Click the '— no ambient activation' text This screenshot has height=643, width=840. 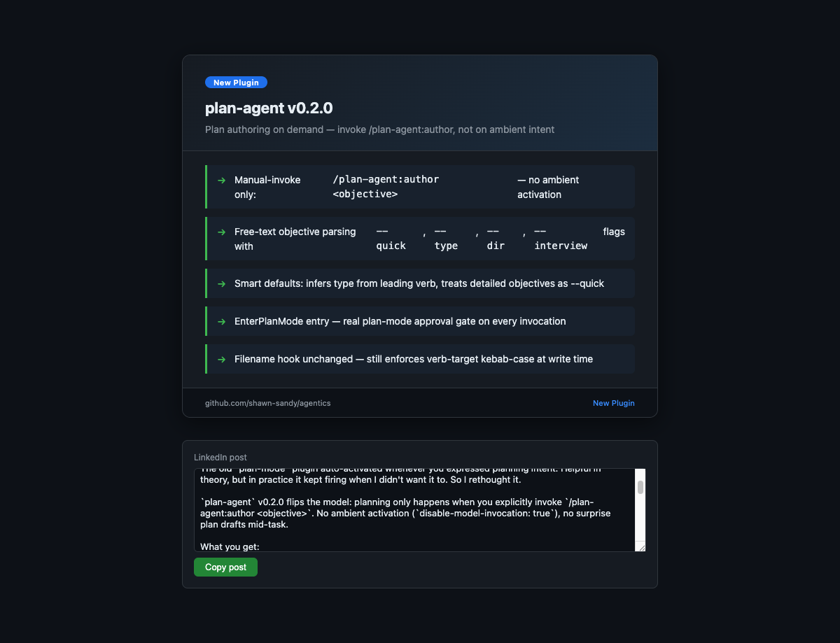coord(548,187)
